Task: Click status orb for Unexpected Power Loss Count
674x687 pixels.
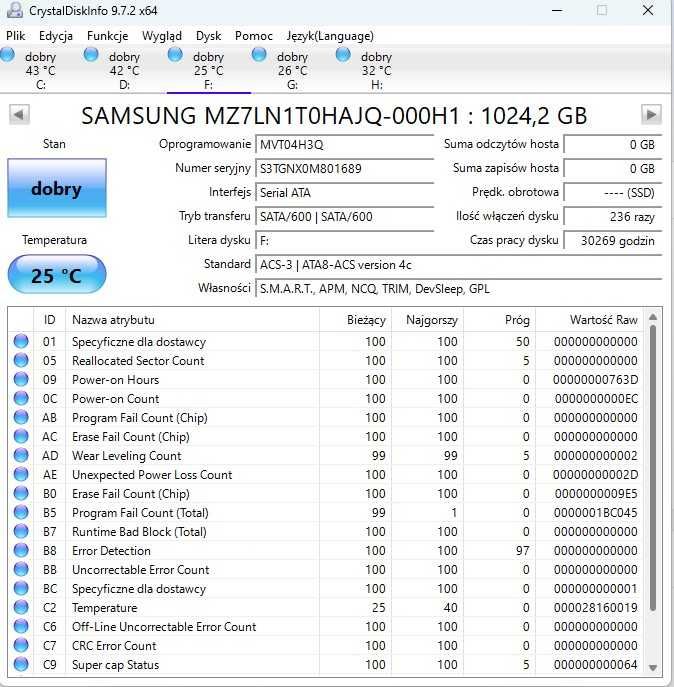Action: (21, 474)
